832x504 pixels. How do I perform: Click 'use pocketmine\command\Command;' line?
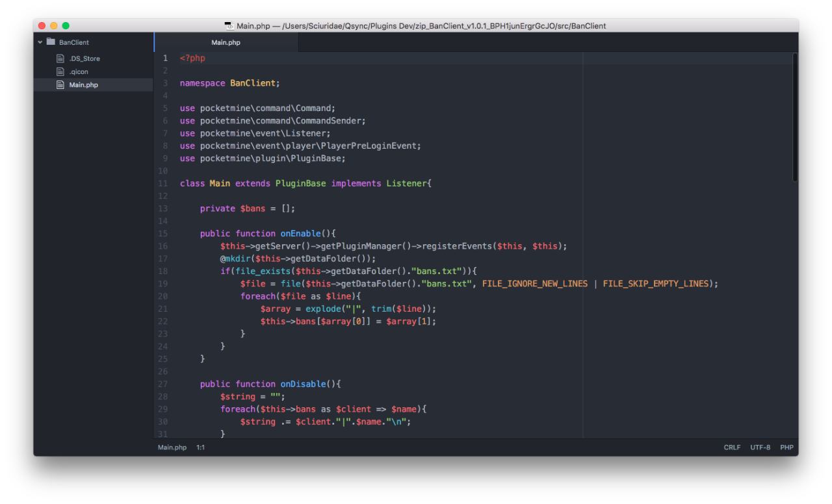[257, 108]
